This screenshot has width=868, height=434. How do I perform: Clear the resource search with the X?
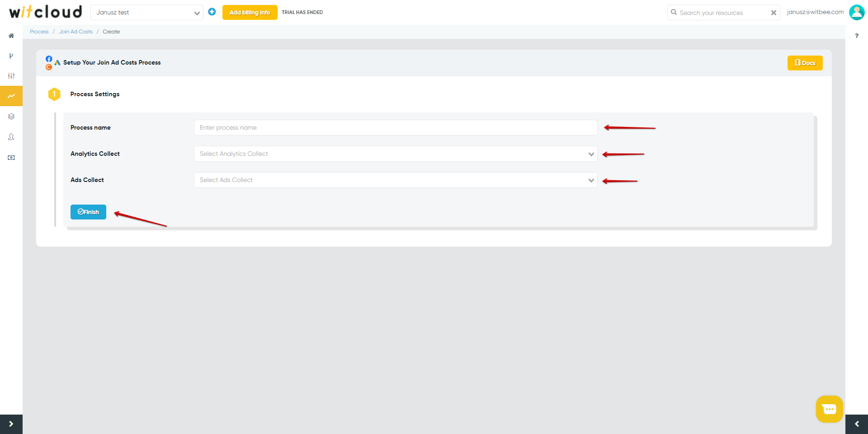(x=774, y=13)
